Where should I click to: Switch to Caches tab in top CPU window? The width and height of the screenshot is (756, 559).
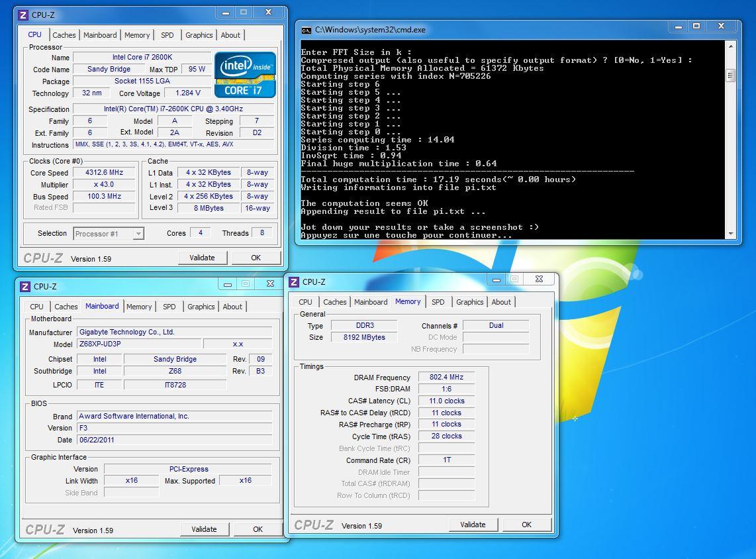point(64,35)
